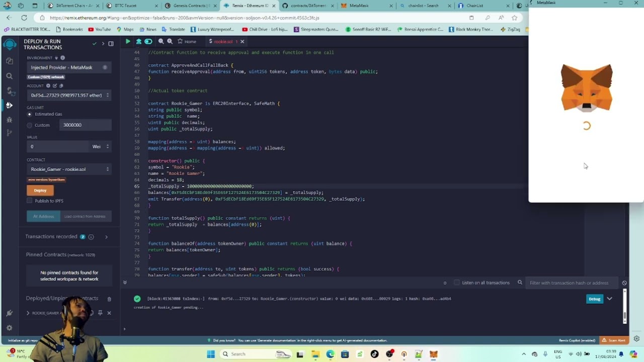Open the Plugin Manager plug icon
This screenshot has width=644, height=362.
pos(9,313)
